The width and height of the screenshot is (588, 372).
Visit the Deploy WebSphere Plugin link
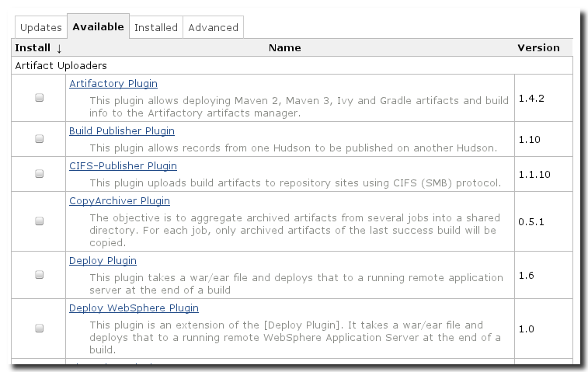(134, 308)
